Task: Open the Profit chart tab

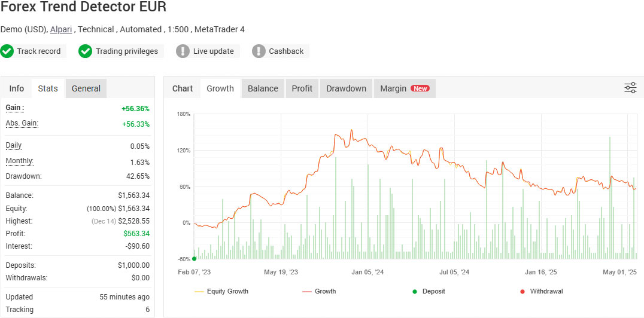Action: click(x=302, y=88)
